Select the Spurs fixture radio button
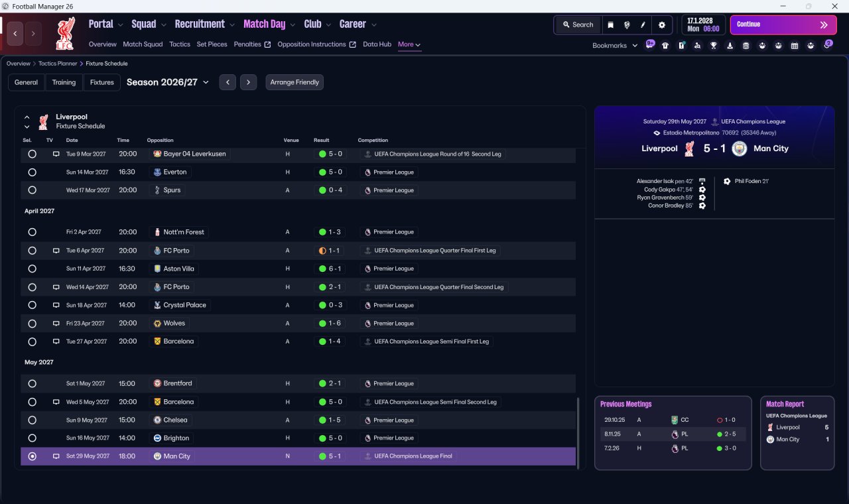This screenshot has height=504, width=849. click(32, 190)
